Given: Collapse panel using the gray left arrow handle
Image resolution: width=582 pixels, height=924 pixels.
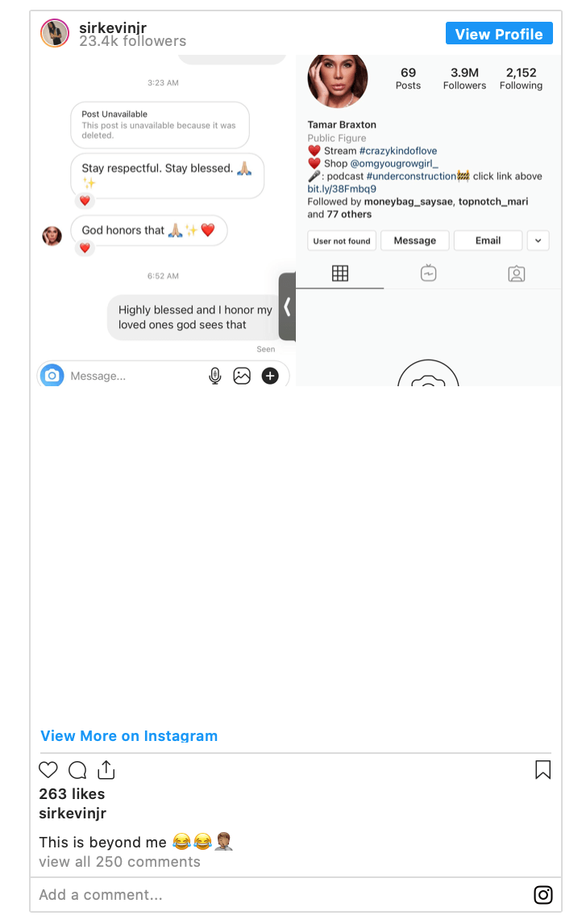Looking at the screenshot, I should (x=287, y=306).
